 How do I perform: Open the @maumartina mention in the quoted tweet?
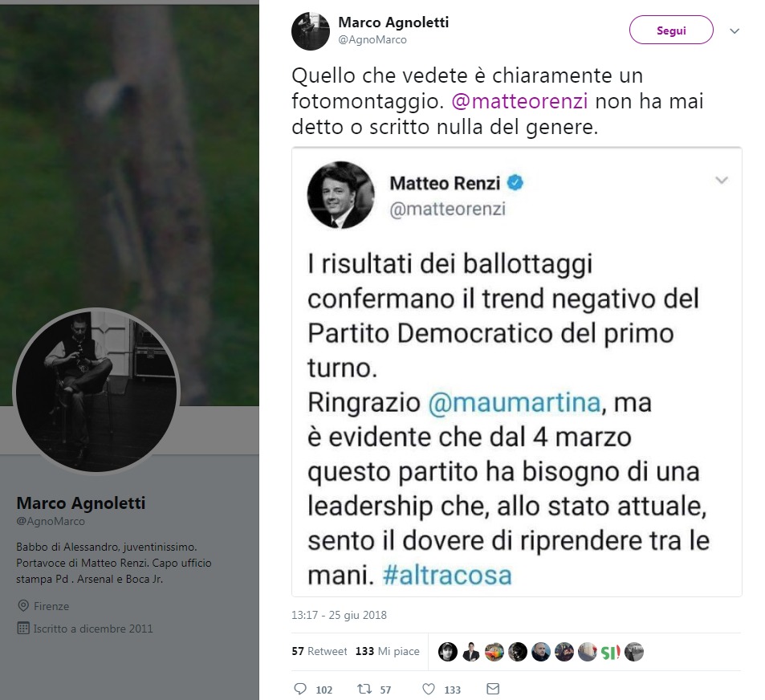coord(515,402)
